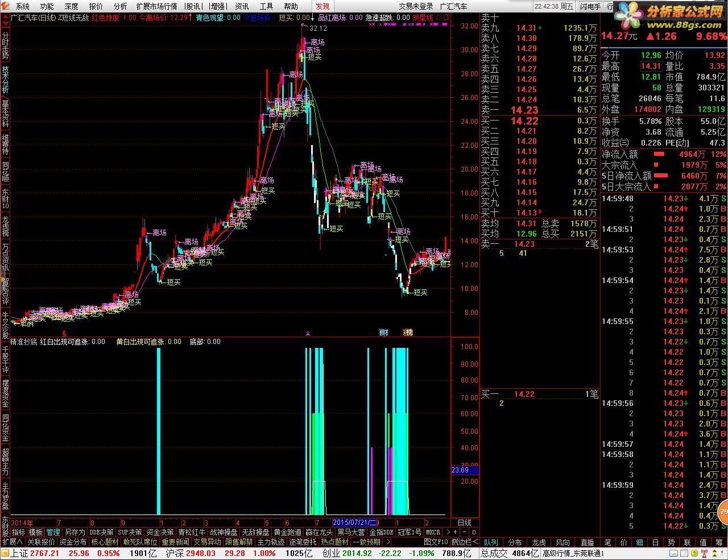This screenshot has width=728, height=560.
Task: Click the yellow note icon in status bar
Action: [673, 553]
